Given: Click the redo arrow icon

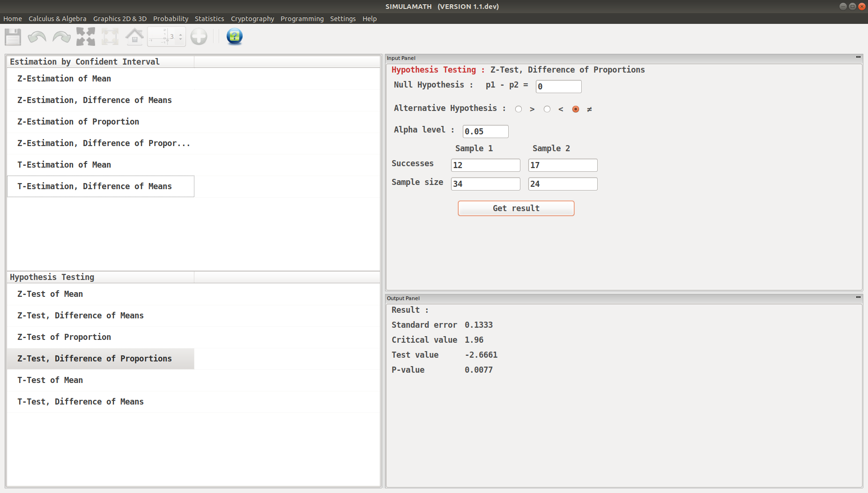Looking at the screenshot, I should (x=61, y=37).
